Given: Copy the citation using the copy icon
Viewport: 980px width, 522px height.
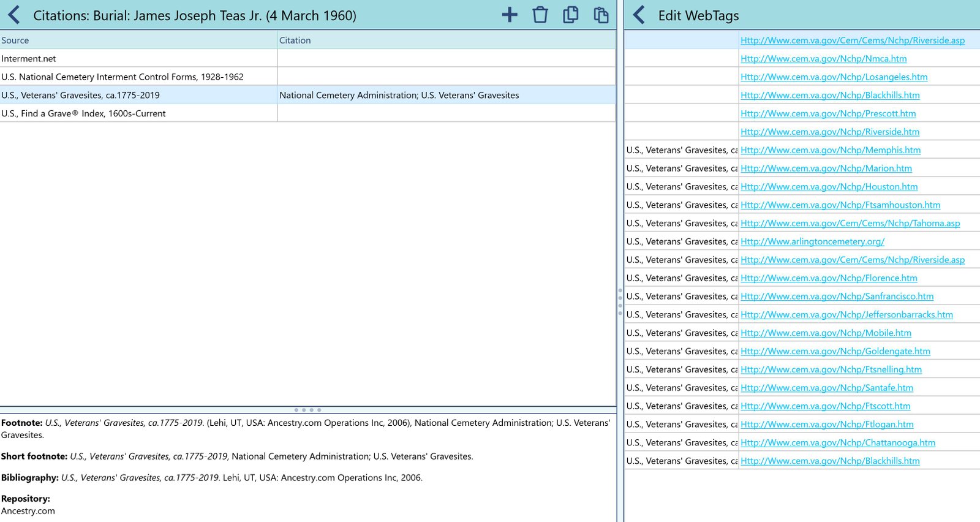Looking at the screenshot, I should [571, 15].
